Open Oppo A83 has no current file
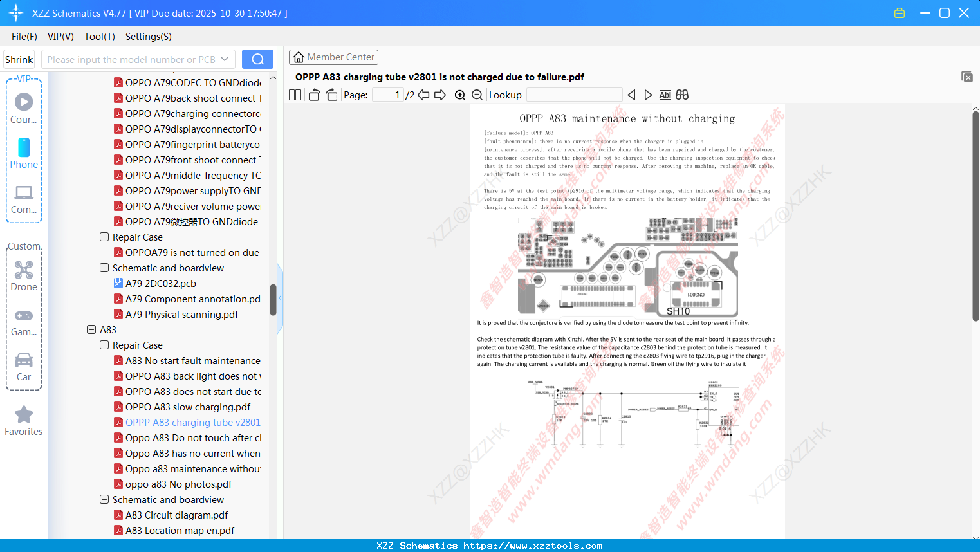Viewport: 980px width, 552px height. pos(187,454)
